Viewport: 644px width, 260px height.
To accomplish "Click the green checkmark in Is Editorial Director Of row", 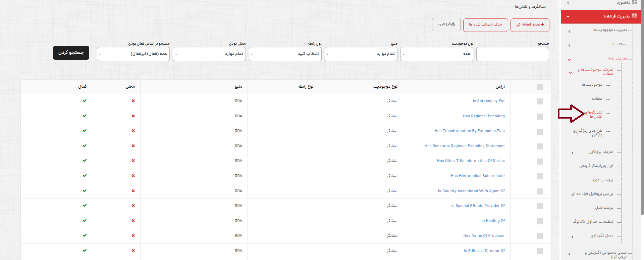I will coord(85,251).
